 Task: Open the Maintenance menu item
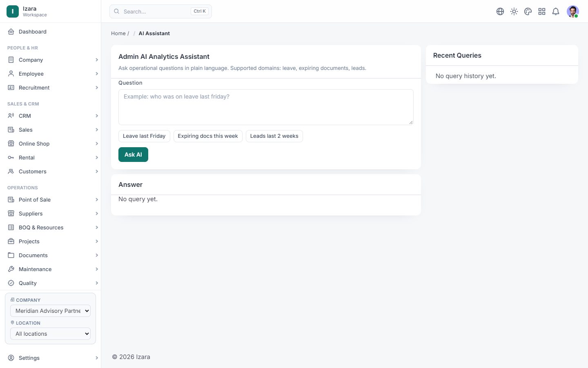click(51, 269)
